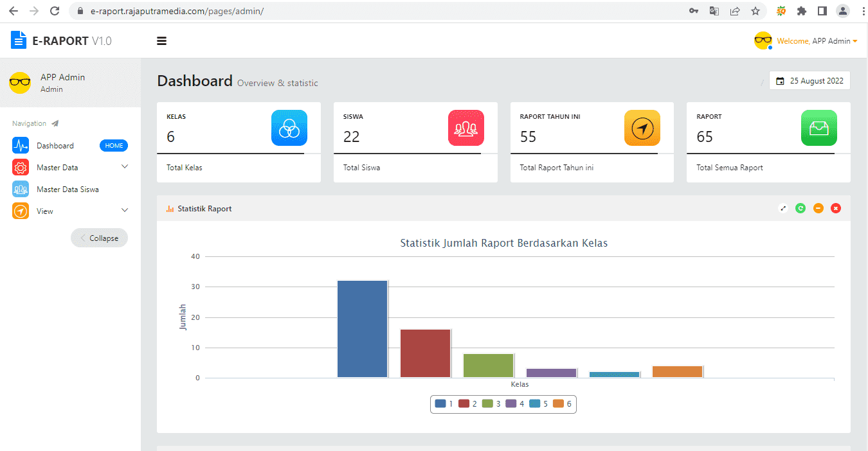The image size is (868, 451).
Task: Click the green Raport inbox icon
Action: 818,128
